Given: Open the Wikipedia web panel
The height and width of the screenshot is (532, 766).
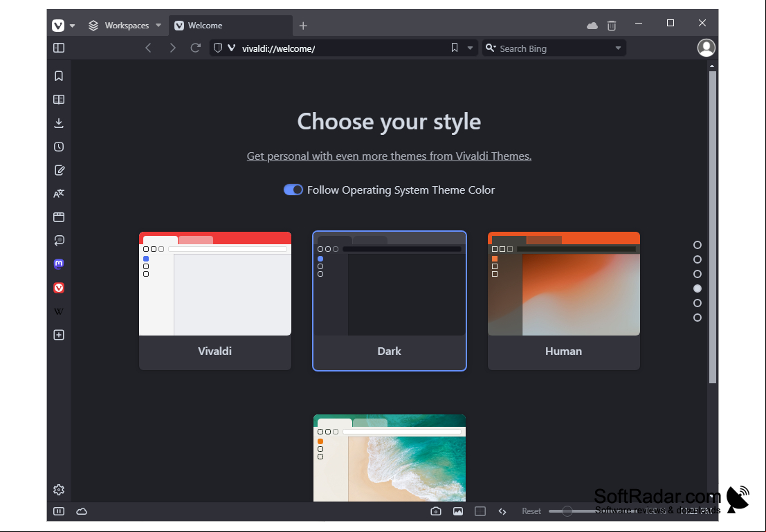Looking at the screenshot, I should click(x=59, y=312).
